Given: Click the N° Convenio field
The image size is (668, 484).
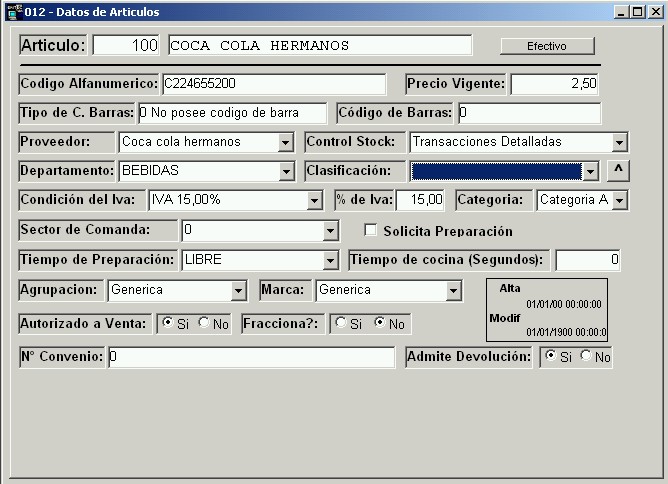Looking at the screenshot, I should pyautogui.click(x=252, y=357).
